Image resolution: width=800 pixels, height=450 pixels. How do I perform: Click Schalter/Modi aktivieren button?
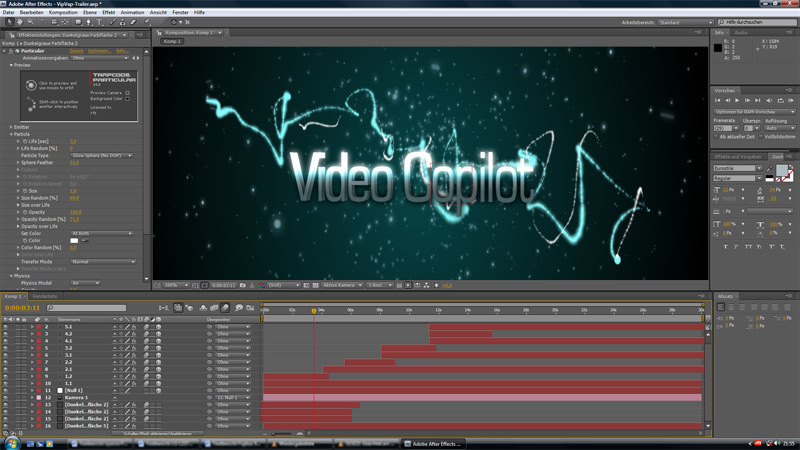(157, 433)
